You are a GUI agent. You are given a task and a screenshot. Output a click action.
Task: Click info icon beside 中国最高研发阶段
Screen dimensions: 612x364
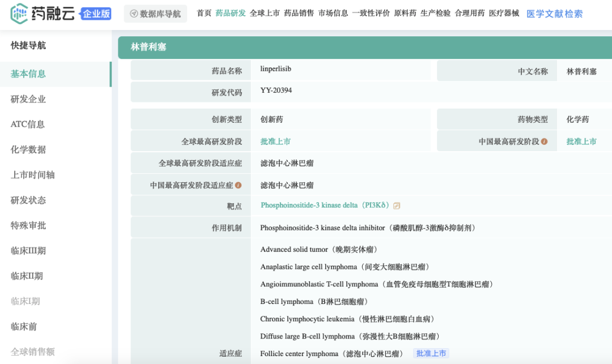[544, 142]
